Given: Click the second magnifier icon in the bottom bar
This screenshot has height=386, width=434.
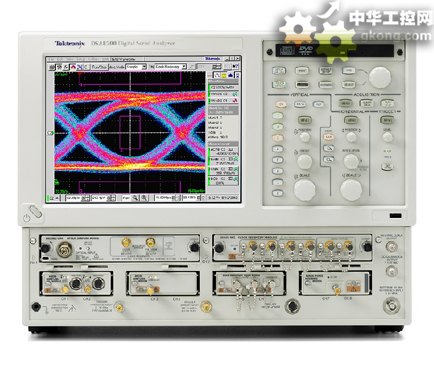Looking at the screenshot, I should point(144,198).
